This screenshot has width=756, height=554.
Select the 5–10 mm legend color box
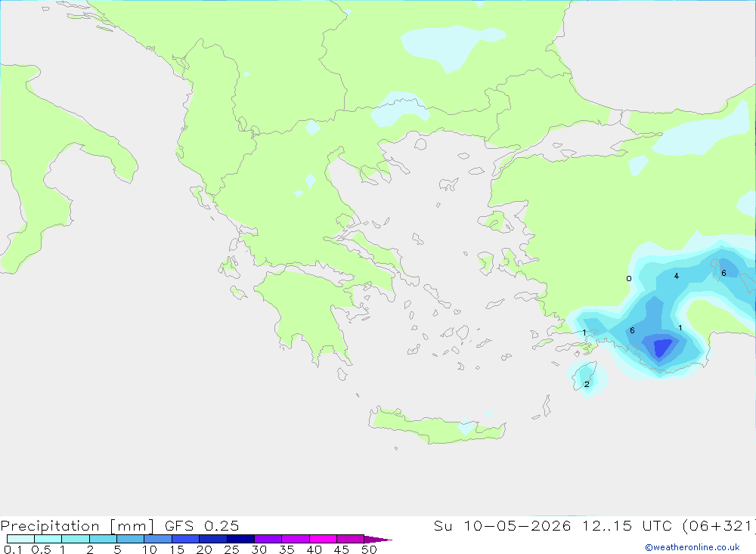[130, 539]
